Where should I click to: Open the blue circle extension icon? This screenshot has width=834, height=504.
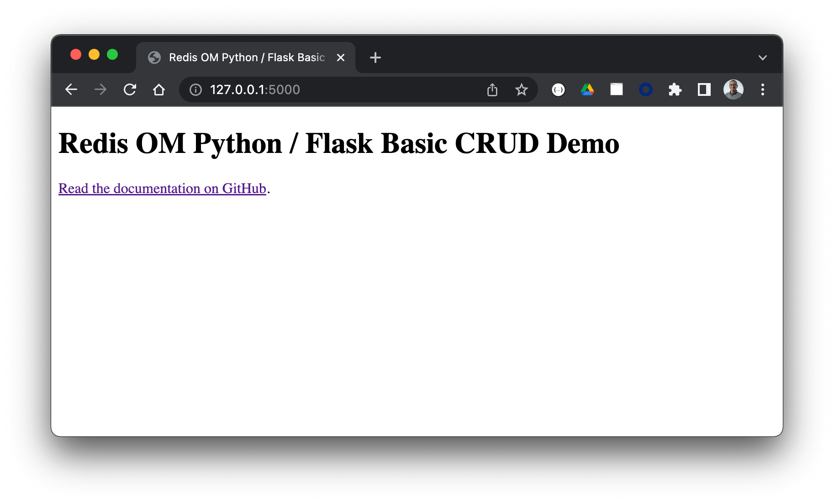[645, 89]
